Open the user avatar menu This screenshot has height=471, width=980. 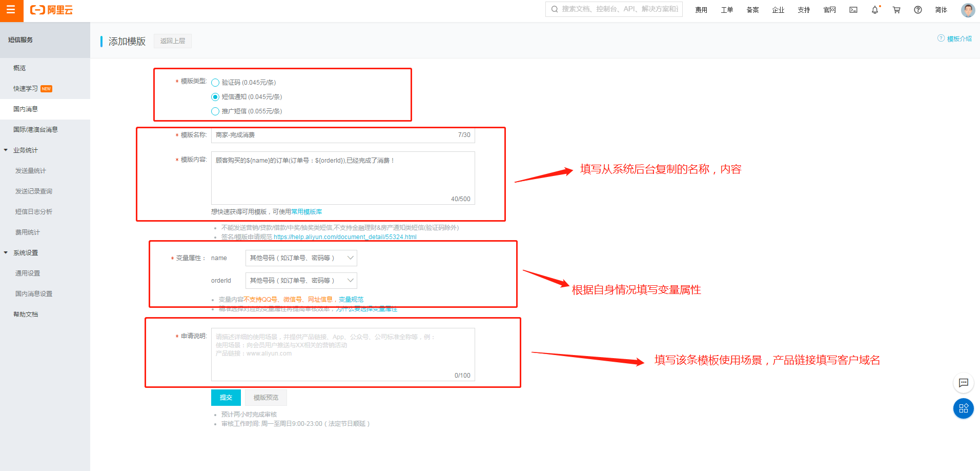968,10
